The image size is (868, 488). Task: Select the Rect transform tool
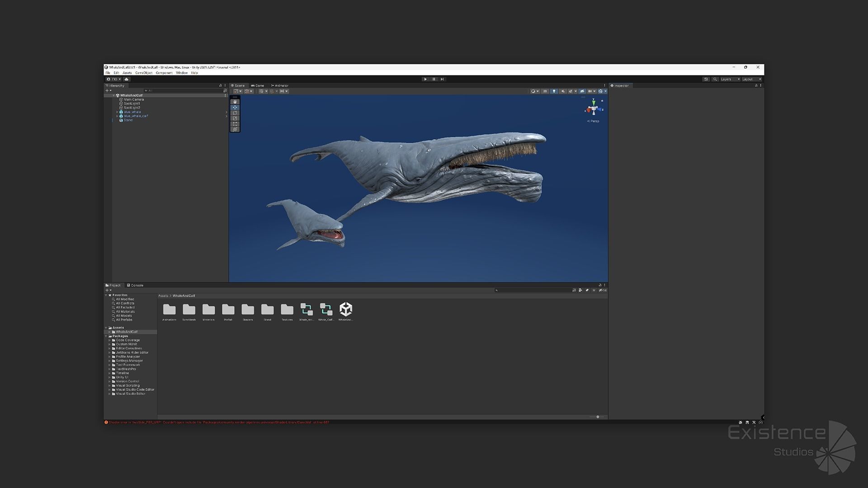235,123
